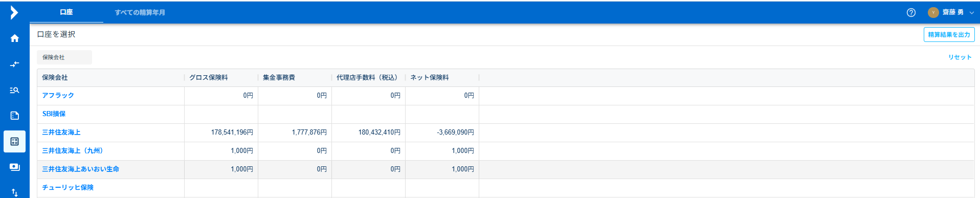Open help question mark icon
This screenshot has width=980, height=198.
click(x=911, y=12)
